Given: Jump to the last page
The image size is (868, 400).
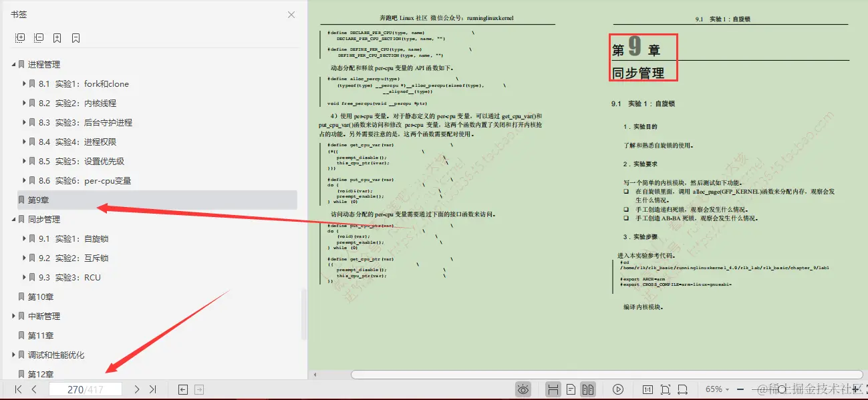Looking at the screenshot, I should point(152,389).
